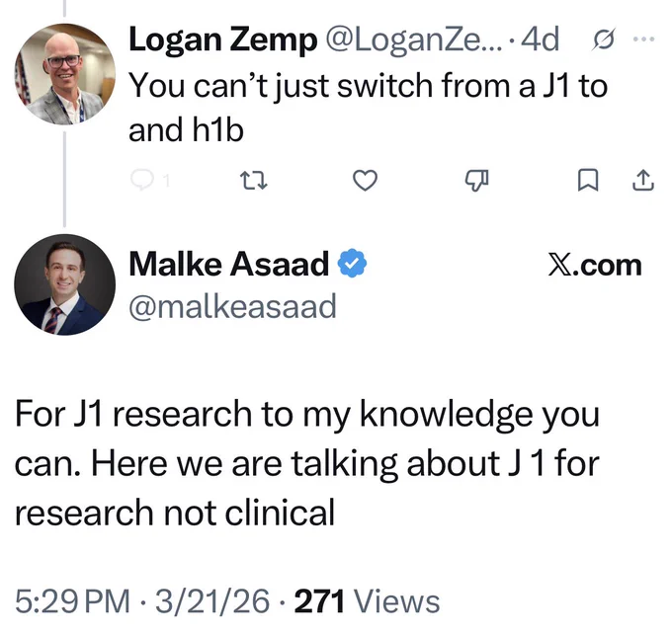Click the thumbs-down dislike icon
Image resolution: width=672 pixels, height=635 pixels.
pyautogui.click(x=476, y=181)
